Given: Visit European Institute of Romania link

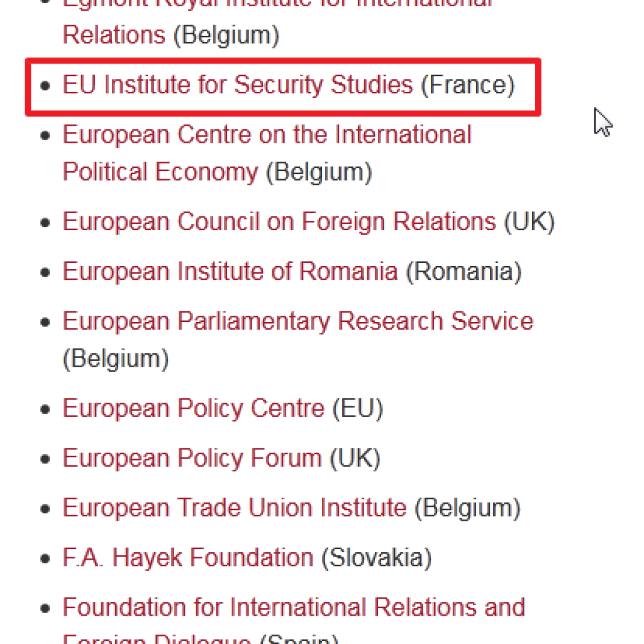Looking at the screenshot, I should coord(230,272).
